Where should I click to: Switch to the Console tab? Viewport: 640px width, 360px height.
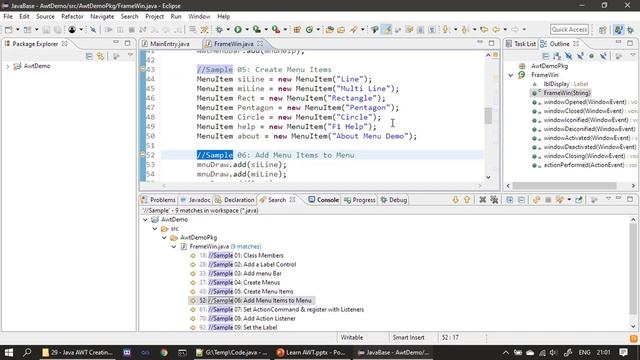coord(323,200)
